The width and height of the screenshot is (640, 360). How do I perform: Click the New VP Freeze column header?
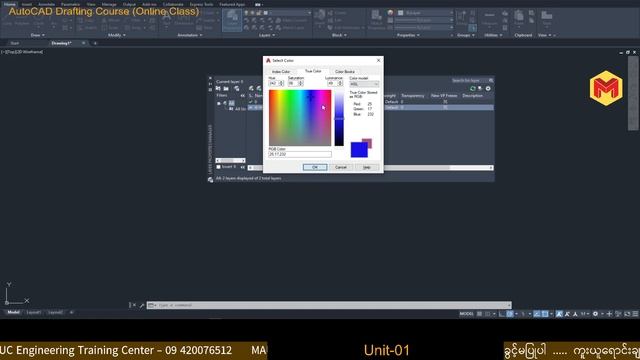[x=444, y=96]
